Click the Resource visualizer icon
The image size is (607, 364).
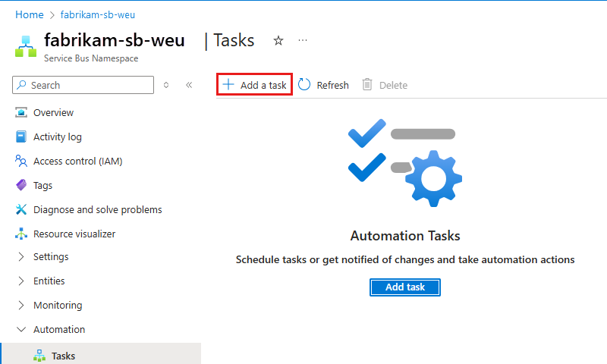tap(21, 234)
